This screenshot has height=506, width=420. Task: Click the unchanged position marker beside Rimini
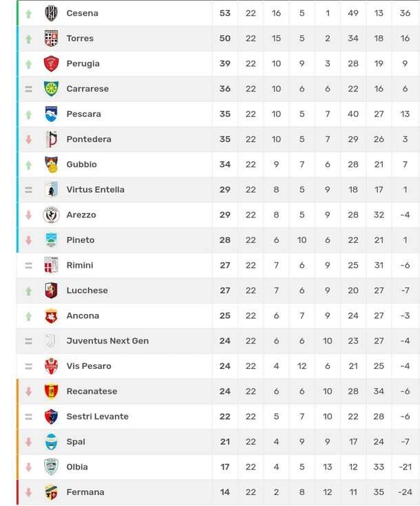click(28, 266)
